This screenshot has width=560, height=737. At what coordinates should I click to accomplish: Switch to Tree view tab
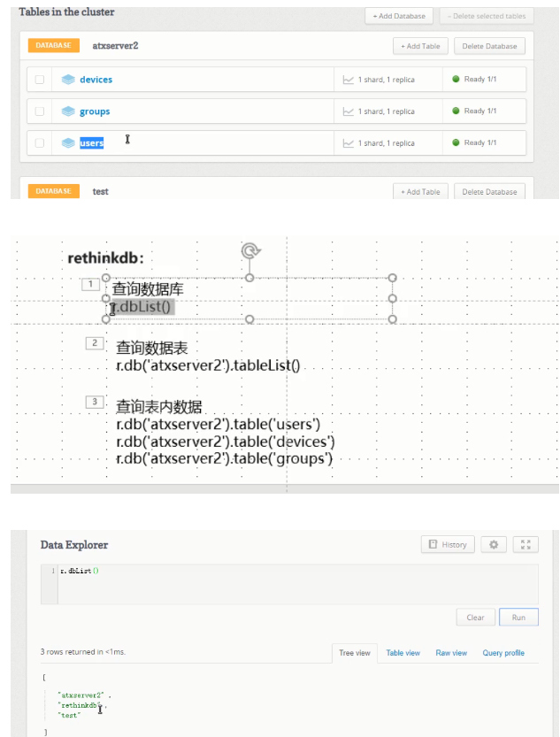pyautogui.click(x=355, y=653)
